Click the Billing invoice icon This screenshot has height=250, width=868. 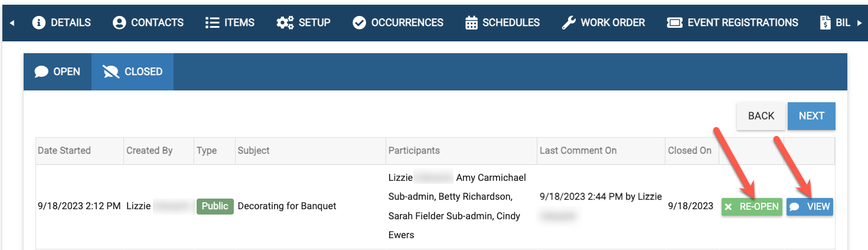tap(825, 23)
